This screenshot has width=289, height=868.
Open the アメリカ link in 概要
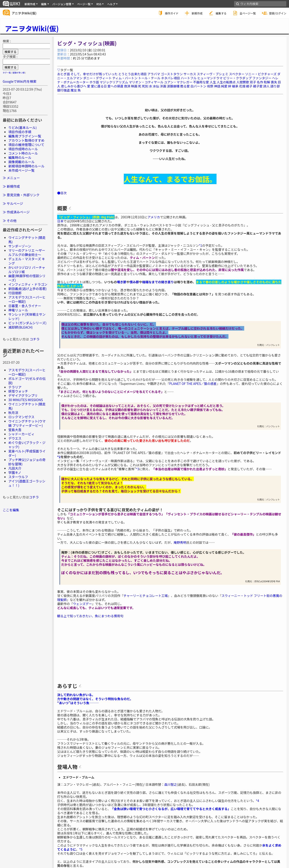coord(154,217)
